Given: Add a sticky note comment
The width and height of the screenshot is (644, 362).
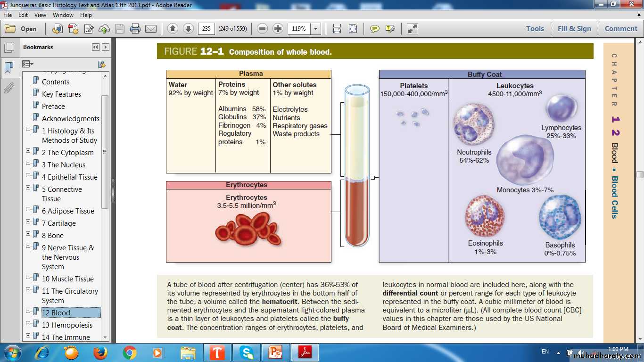Looking at the screenshot, I should (x=374, y=29).
